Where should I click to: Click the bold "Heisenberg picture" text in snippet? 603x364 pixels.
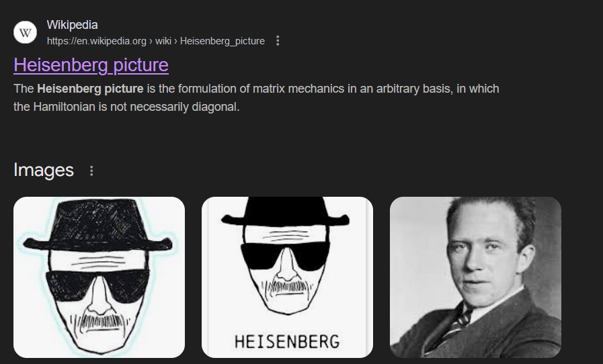coord(90,89)
